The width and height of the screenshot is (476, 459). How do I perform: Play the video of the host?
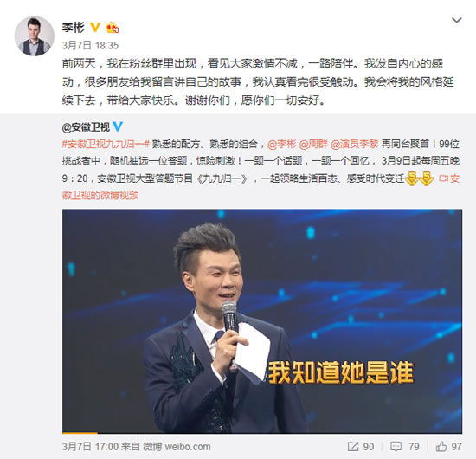click(262, 320)
